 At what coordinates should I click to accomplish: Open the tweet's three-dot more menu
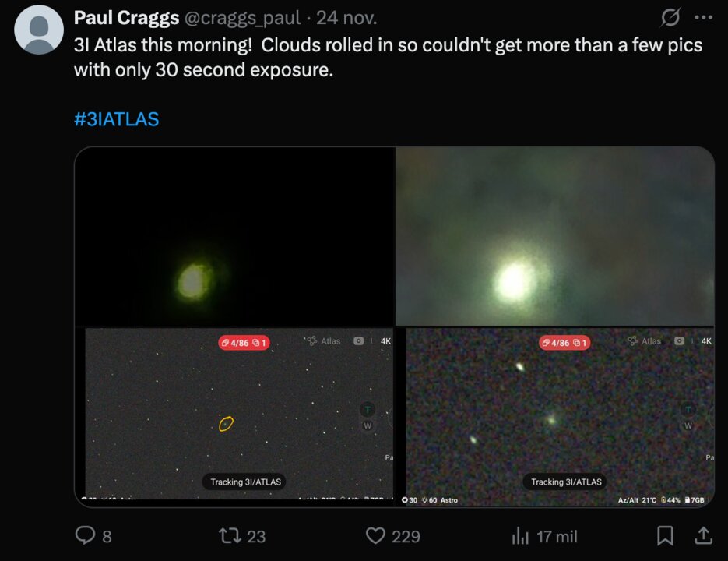pyautogui.click(x=703, y=17)
